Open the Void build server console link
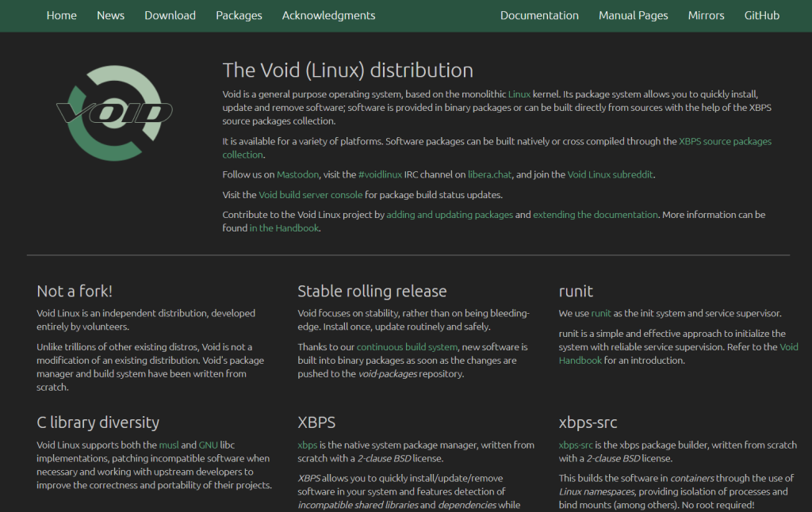 [x=310, y=195]
